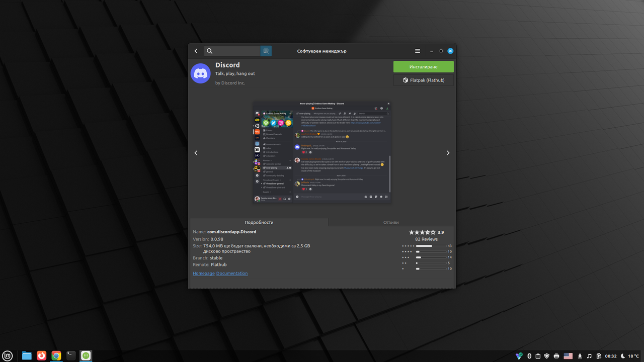Click the one-star rating bar
This screenshot has width=644, height=362.
pos(431,269)
